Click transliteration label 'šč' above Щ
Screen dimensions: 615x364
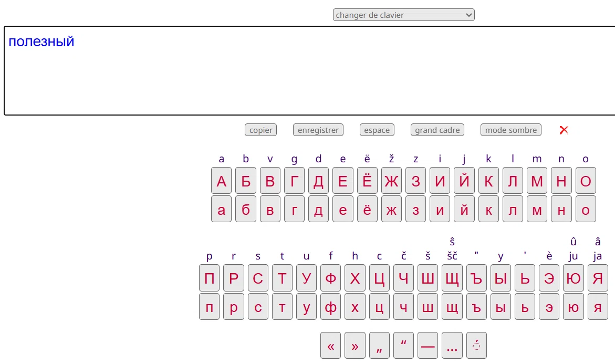pyautogui.click(x=452, y=256)
